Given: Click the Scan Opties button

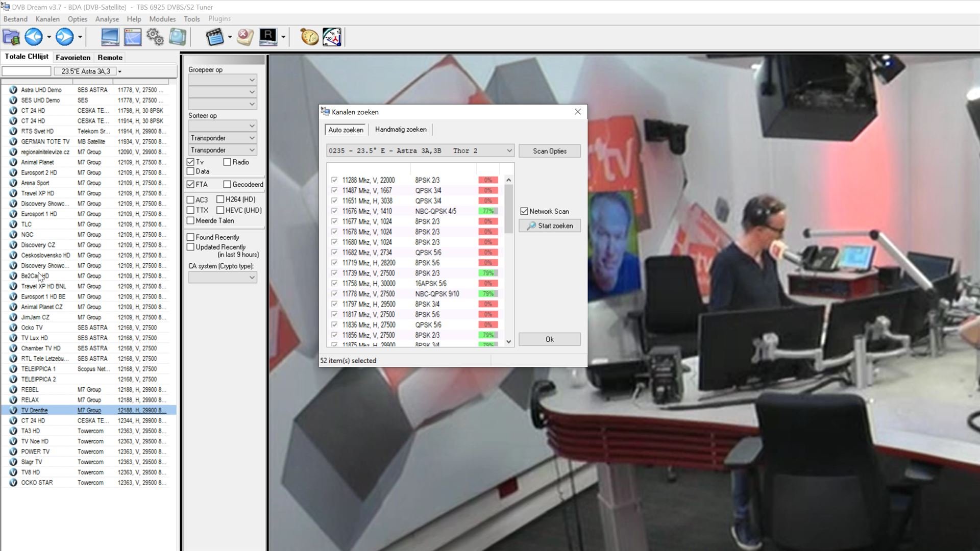Looking at the screenshot, I should tap(549, 151).
